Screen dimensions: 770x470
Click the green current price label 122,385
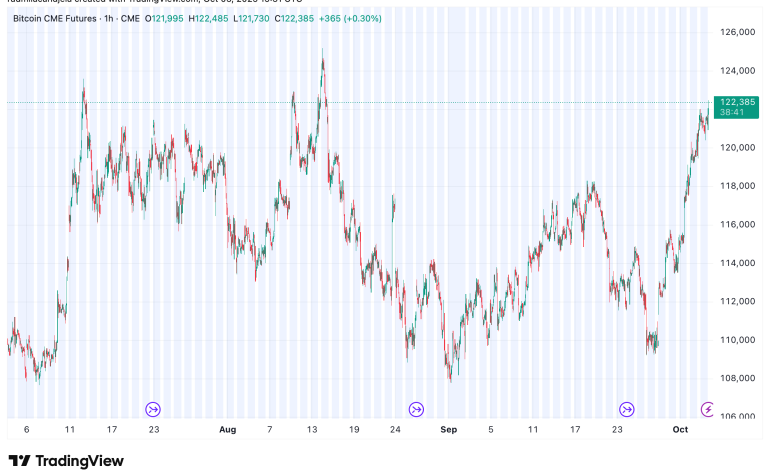point(735,102)
